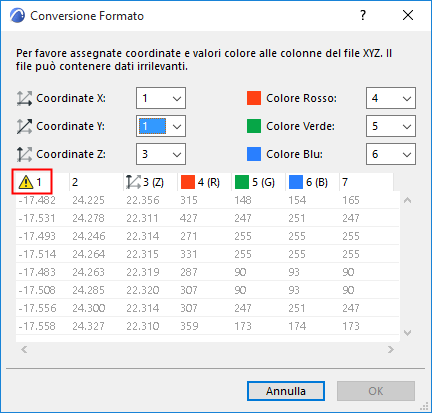This screenshot has width=432, height=413.
Task: Click cell value 148
Action: (x=243, y=200)
